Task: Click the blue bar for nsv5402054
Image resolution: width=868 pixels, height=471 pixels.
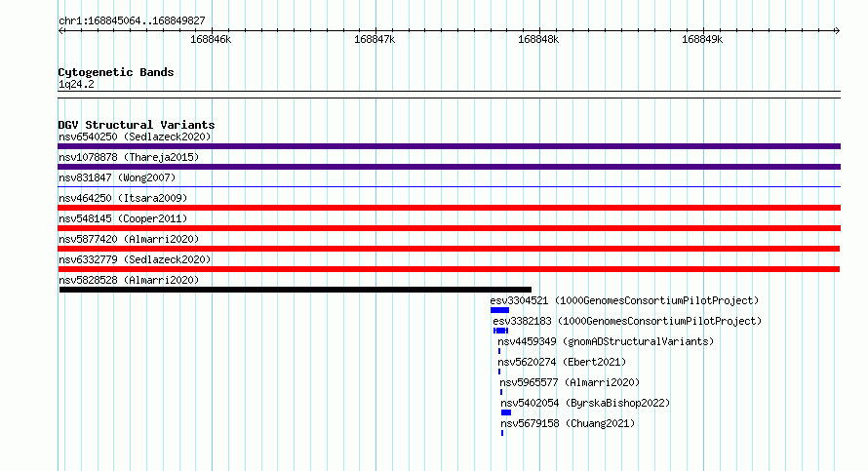Action: pos(506,412)
